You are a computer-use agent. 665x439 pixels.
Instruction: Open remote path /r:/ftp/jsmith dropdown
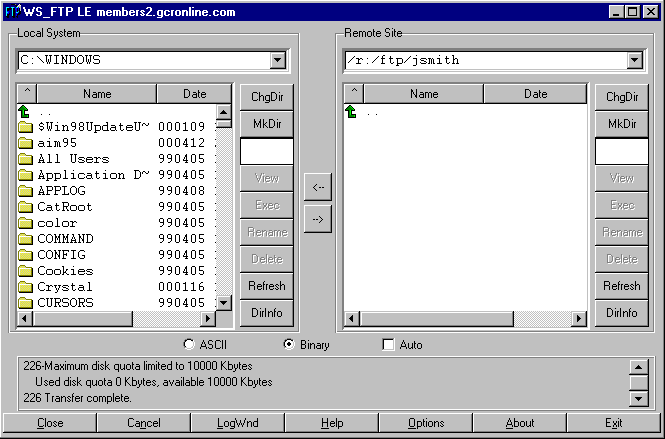635,60
